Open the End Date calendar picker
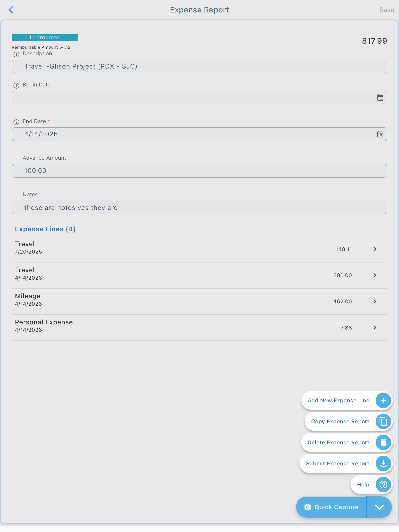 pyautogui.click(x=380, y=134)
